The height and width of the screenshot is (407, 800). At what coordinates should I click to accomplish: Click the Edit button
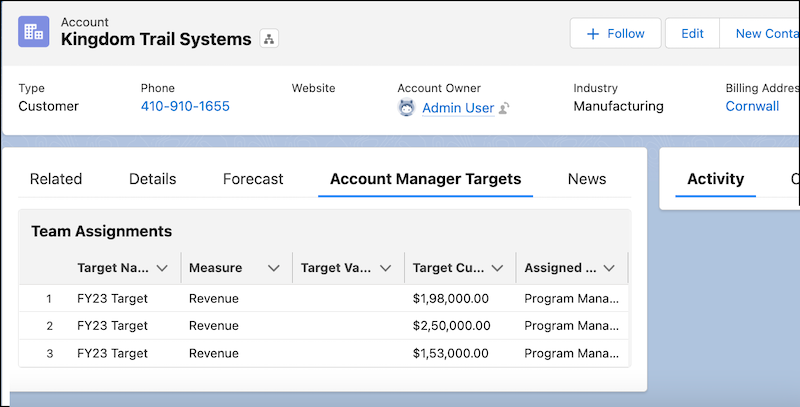[692, 33]
